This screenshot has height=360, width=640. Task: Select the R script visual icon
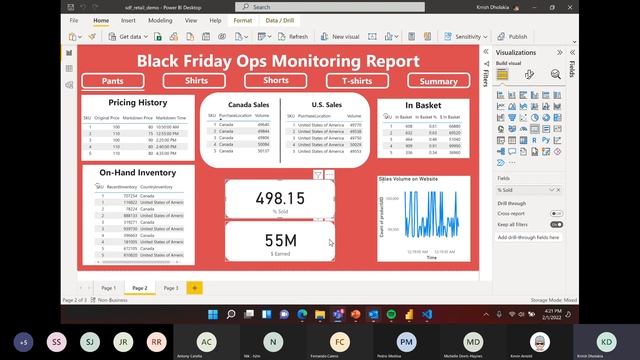pyautogui.click(x=534, y=140)
